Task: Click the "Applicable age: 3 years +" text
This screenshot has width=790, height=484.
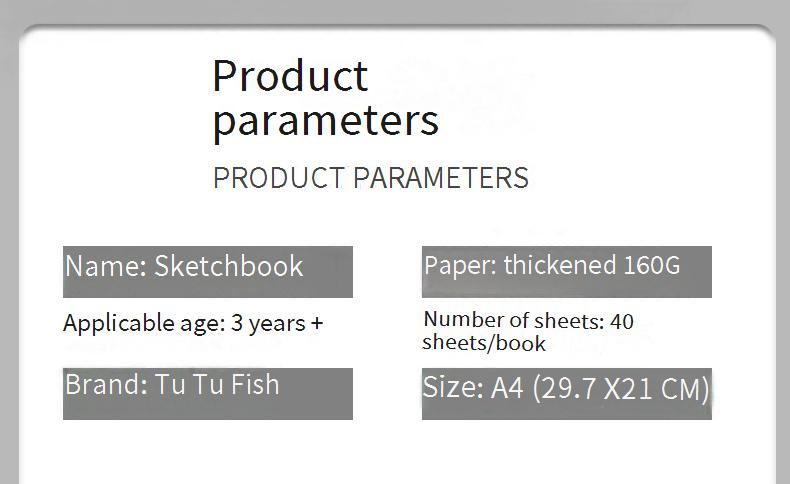Action: tap(193, 323)
